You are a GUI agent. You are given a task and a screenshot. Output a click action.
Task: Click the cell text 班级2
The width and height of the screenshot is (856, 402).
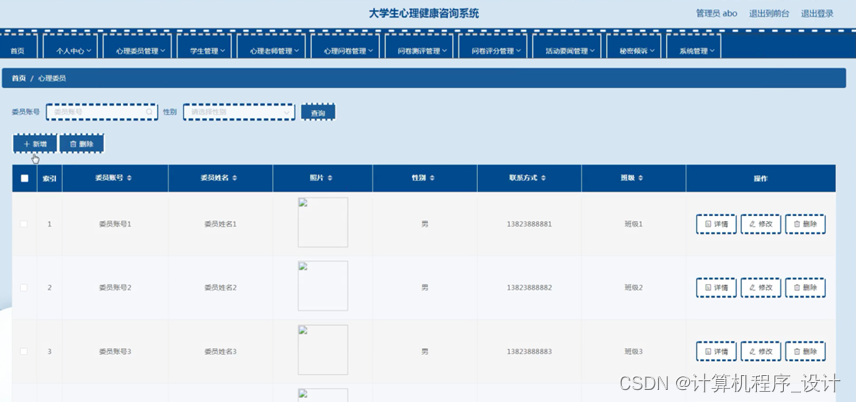[x=634, y=287]
